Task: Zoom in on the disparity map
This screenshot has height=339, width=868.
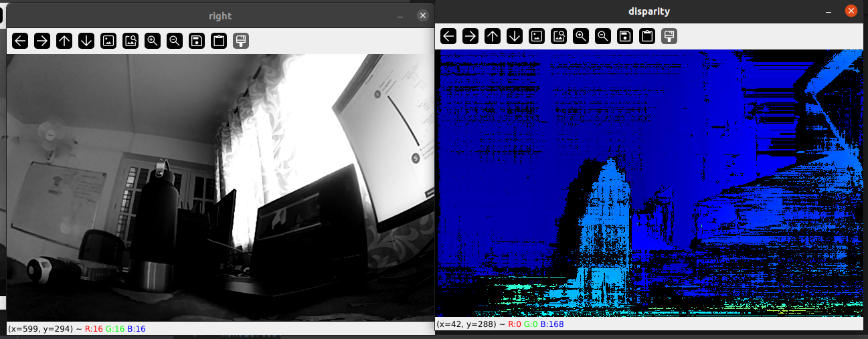Action: pyautogui.click(x=581, y=36)
